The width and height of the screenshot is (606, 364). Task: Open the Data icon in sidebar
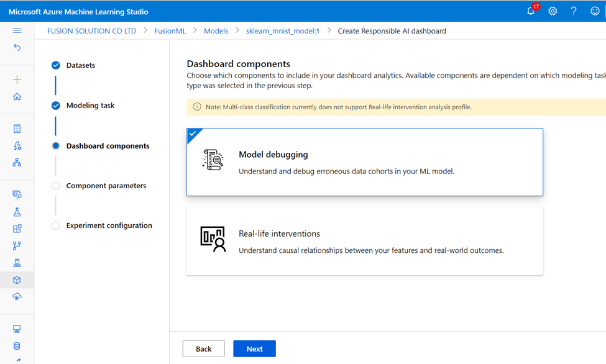tap(17, 194)
